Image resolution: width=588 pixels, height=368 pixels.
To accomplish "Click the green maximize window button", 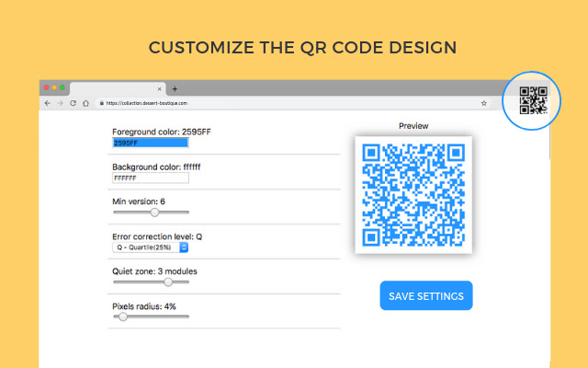I will pos(62,87).
